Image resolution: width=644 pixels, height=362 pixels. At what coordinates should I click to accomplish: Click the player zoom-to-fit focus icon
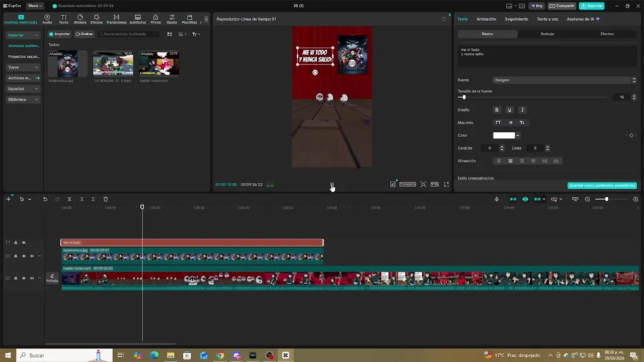click(423, 185)
